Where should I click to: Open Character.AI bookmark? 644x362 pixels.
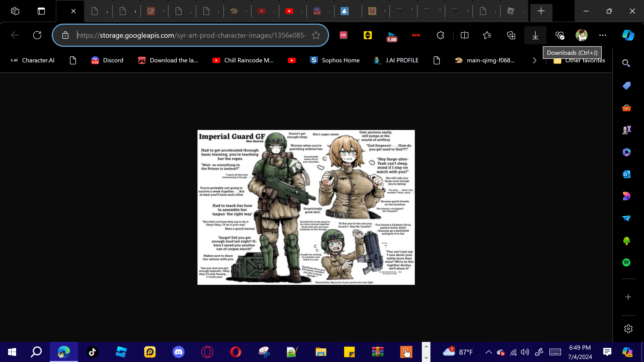click(32, 60)
